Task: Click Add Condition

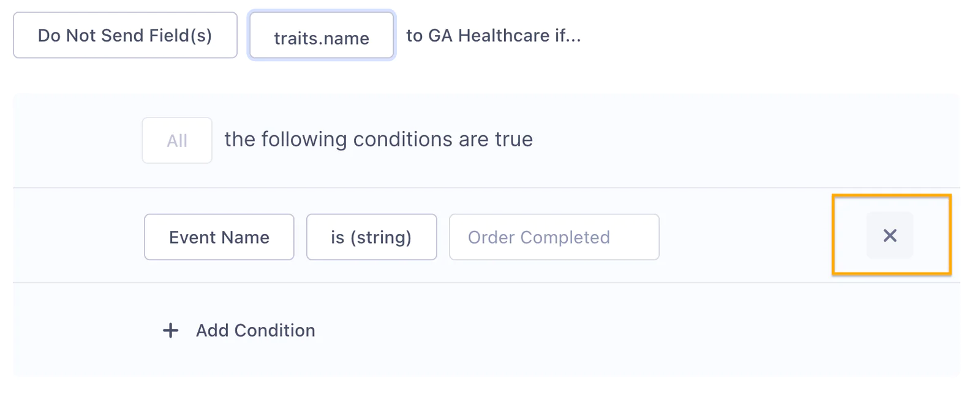Action: pos(255,330)
